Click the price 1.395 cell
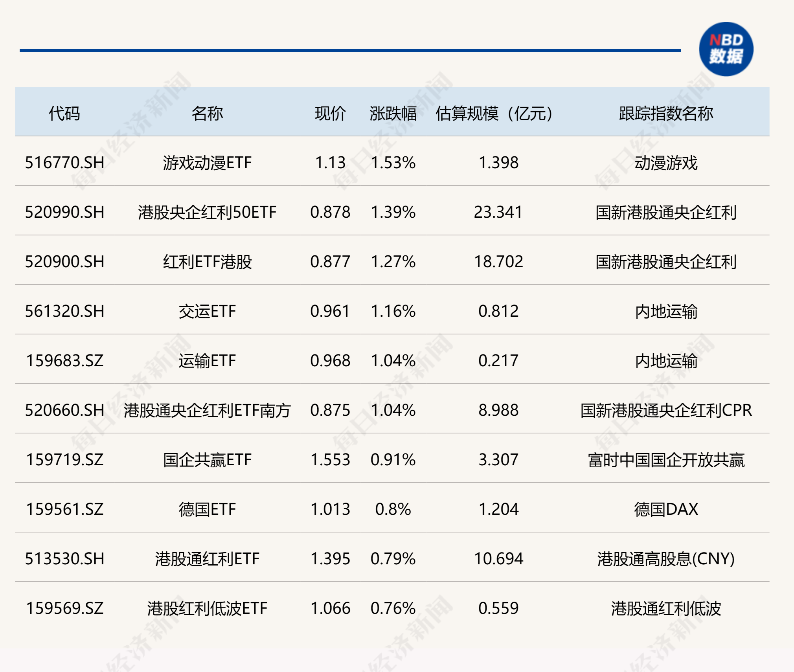 click(330, 559)
